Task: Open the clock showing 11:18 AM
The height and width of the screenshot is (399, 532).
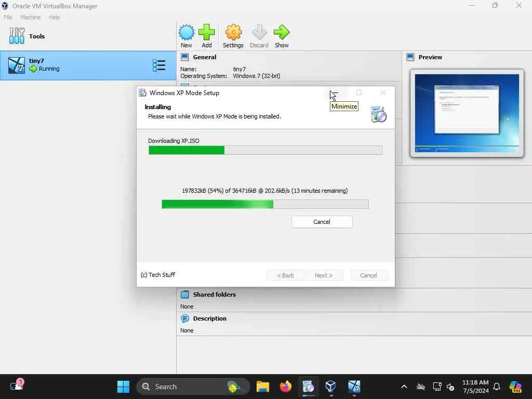Action: coord(475,387)
